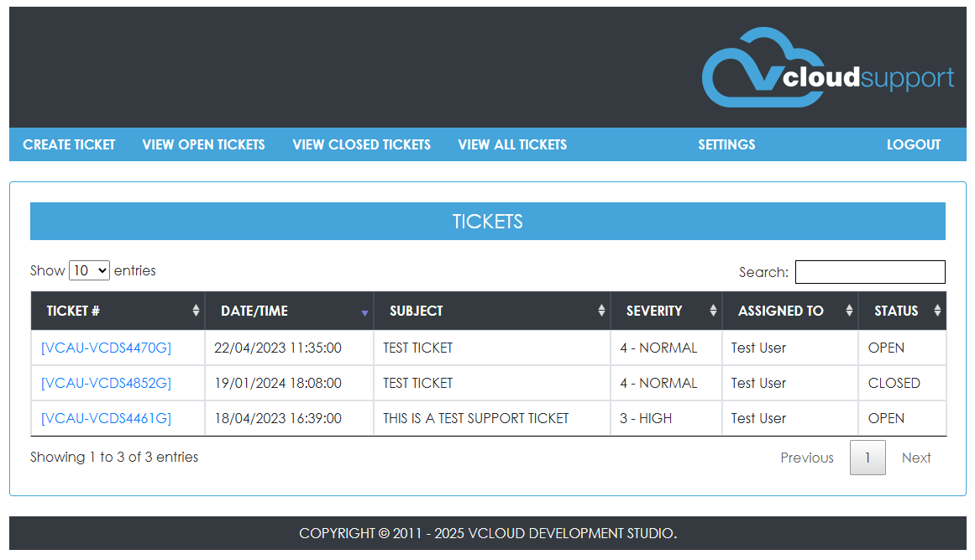Open the Create Ticket menu item
Viewport: 975px width, 560px height.
point(69,144)
